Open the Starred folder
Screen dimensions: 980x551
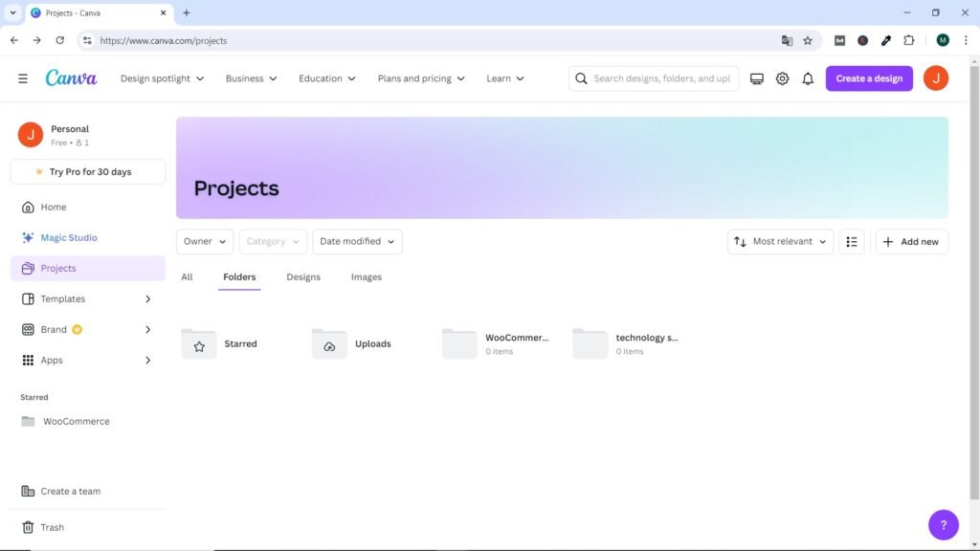220,344
